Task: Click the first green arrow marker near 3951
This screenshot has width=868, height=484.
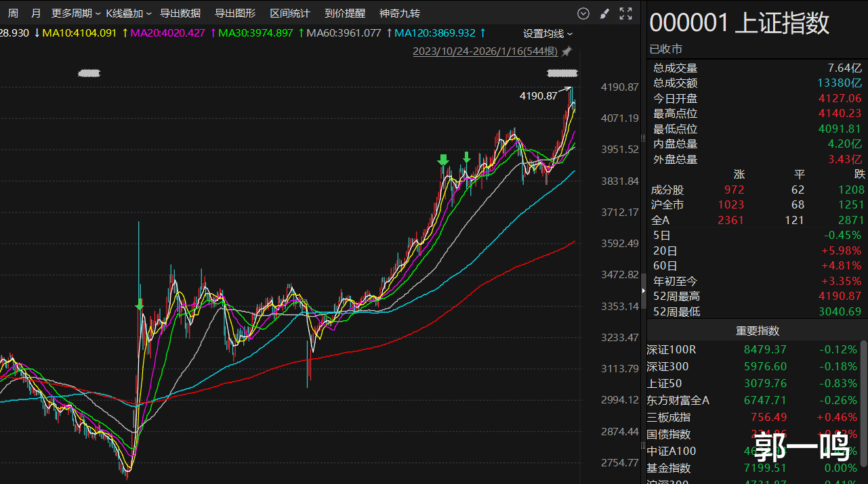Action: point(443,160)
